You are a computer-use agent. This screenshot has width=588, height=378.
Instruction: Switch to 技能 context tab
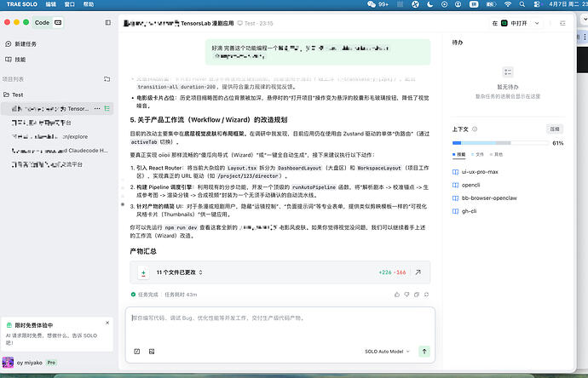click(459, 154)
